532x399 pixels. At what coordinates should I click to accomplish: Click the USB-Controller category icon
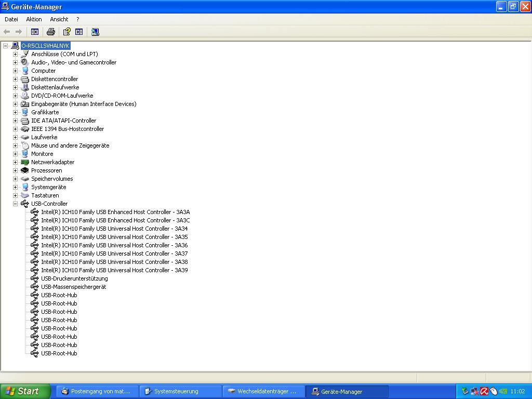[x=25, y=204]
